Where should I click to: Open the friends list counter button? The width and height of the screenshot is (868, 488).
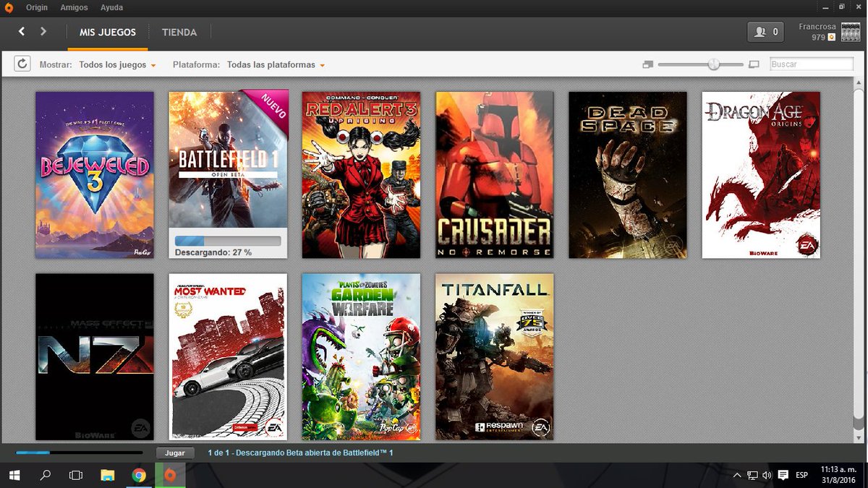click(767, 32)
